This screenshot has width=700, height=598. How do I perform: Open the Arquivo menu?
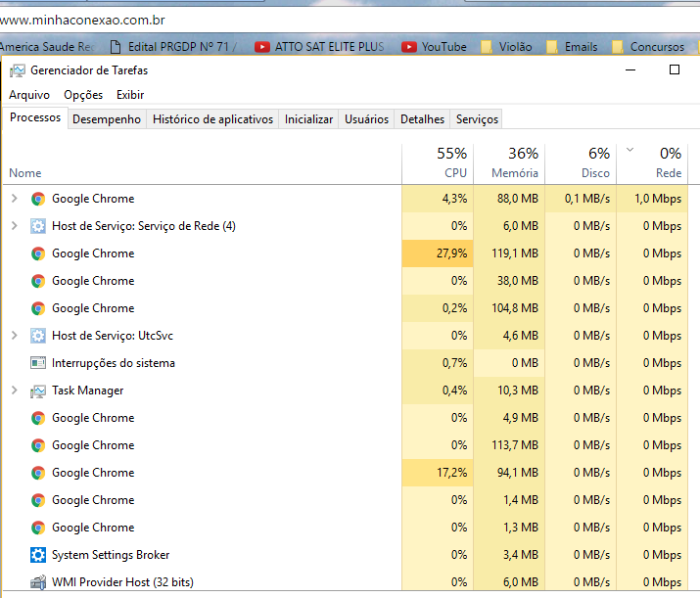tap(29, 95)
